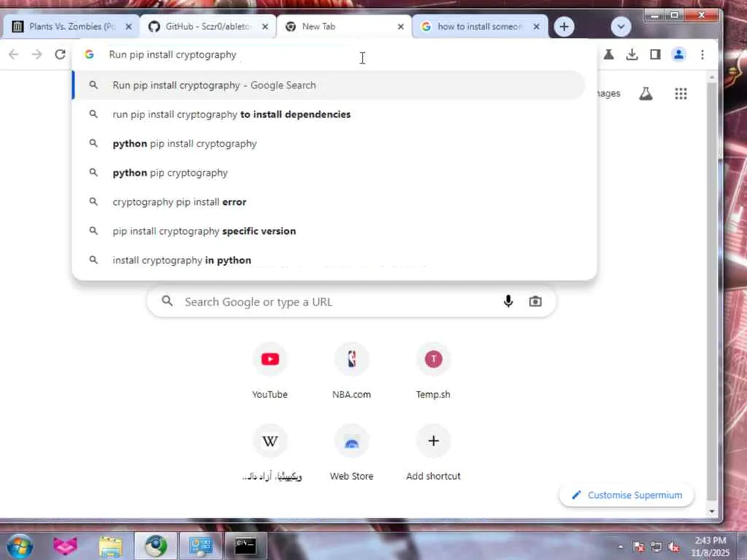
Task: Choose the cryptography pip install error suggestion
Action: (329, 201)
